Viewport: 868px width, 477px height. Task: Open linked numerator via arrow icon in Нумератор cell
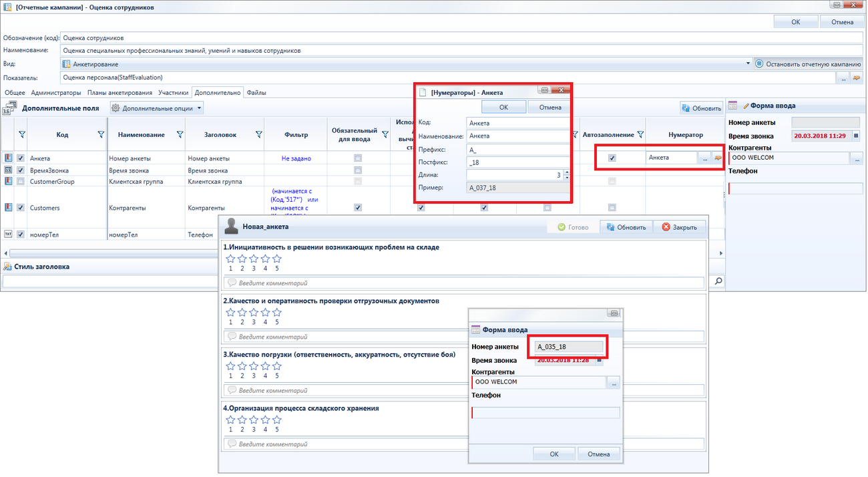[718, 158]
